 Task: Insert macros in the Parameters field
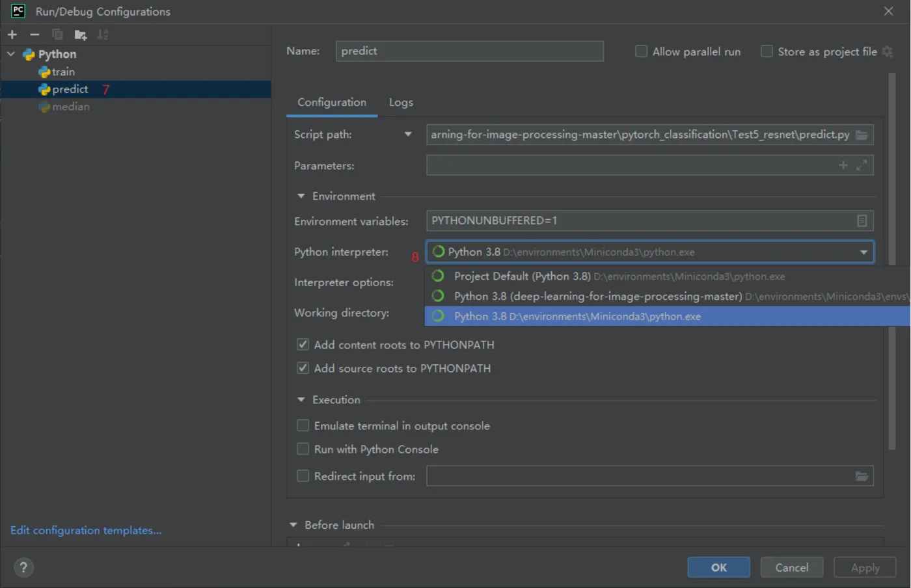pos(843,165)
